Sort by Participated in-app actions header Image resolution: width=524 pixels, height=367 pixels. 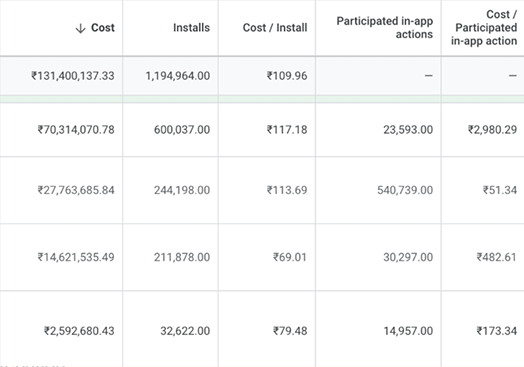tap(385, 28)
